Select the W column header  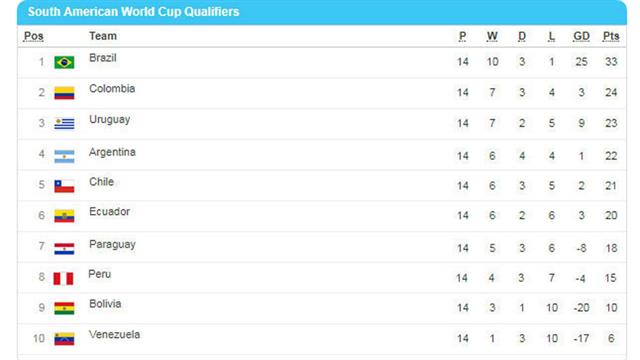click(x=492, y=36)
